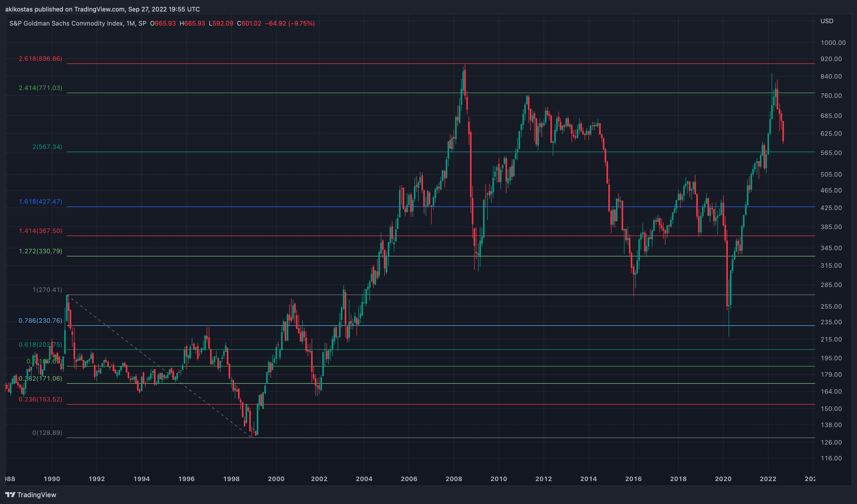Click the change value −64.92 (−9.75%)
Viewport: 857px width, 504px height.
coord(290,23)
